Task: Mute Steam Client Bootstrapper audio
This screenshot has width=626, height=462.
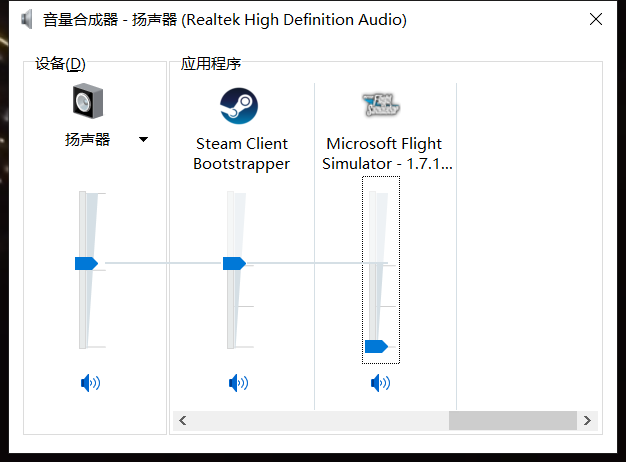Action: point(238,382)
